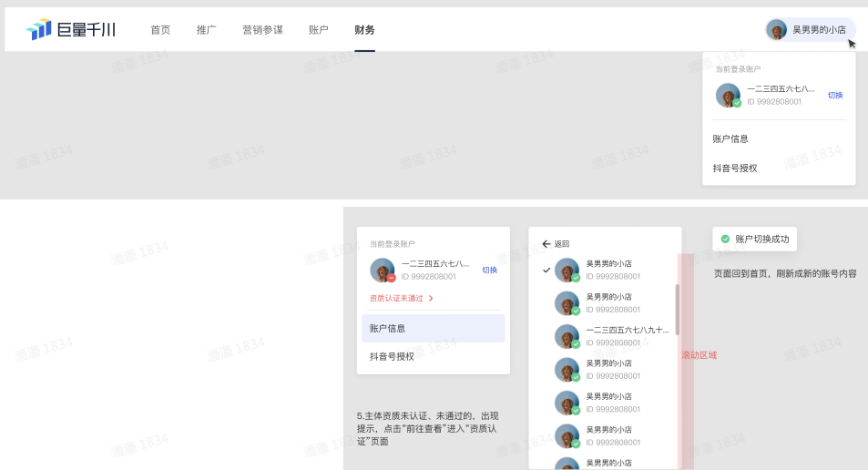Click the green-badged avatar in the header dropdown

[728, 96]
